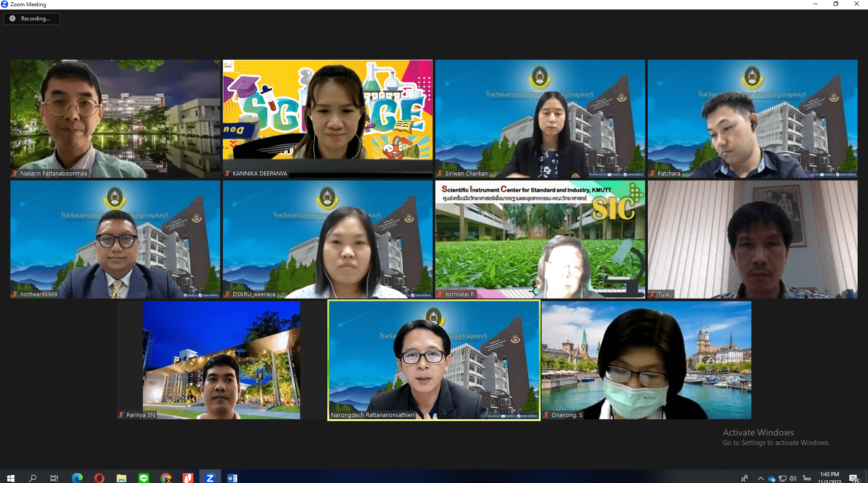Open Task View from the taskbar
This screenshot has width=868, height=483.
click(54, 478)
